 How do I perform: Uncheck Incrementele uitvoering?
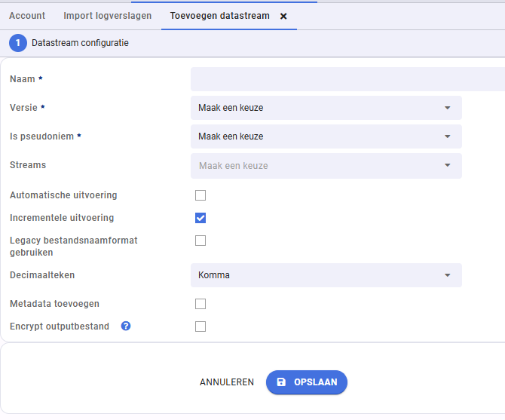click(x=200, y=218)
